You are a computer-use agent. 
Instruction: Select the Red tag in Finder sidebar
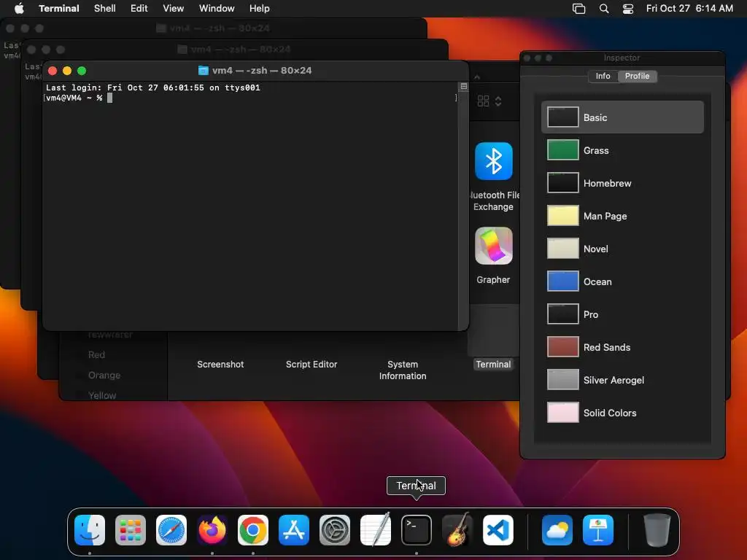(x=96, y=355)
